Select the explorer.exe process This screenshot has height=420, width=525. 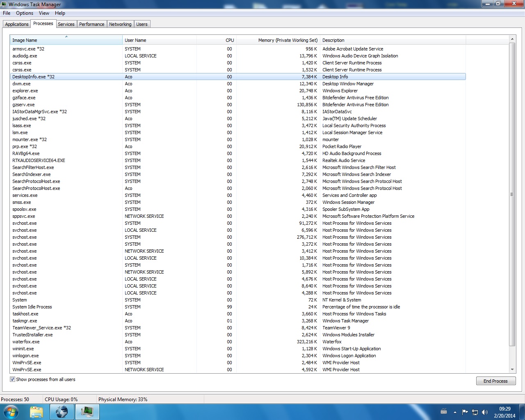click(238, 91)
